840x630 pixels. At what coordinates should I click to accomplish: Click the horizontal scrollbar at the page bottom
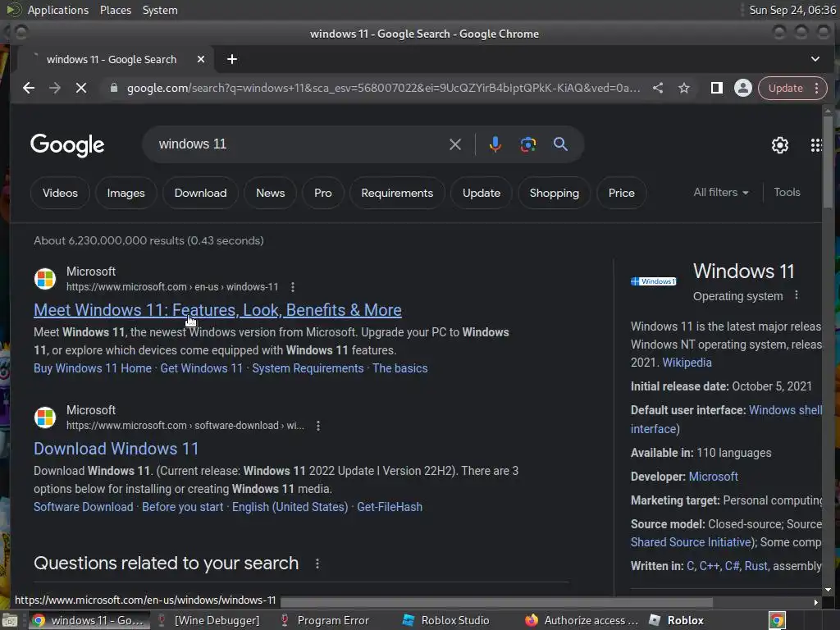496,602
